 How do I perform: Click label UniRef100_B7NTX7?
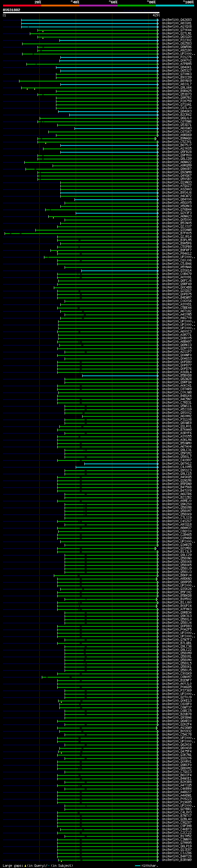tap(177, 816)
